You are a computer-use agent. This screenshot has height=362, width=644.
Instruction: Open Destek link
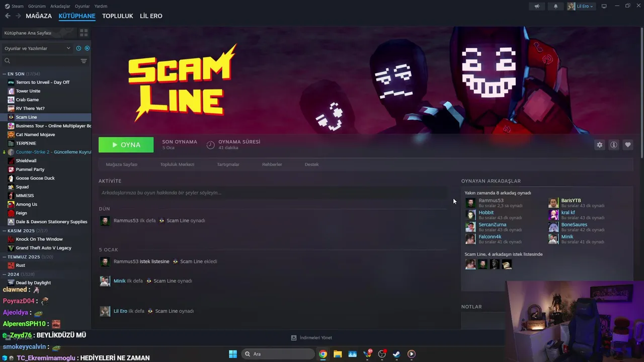[x=311, y=164]
